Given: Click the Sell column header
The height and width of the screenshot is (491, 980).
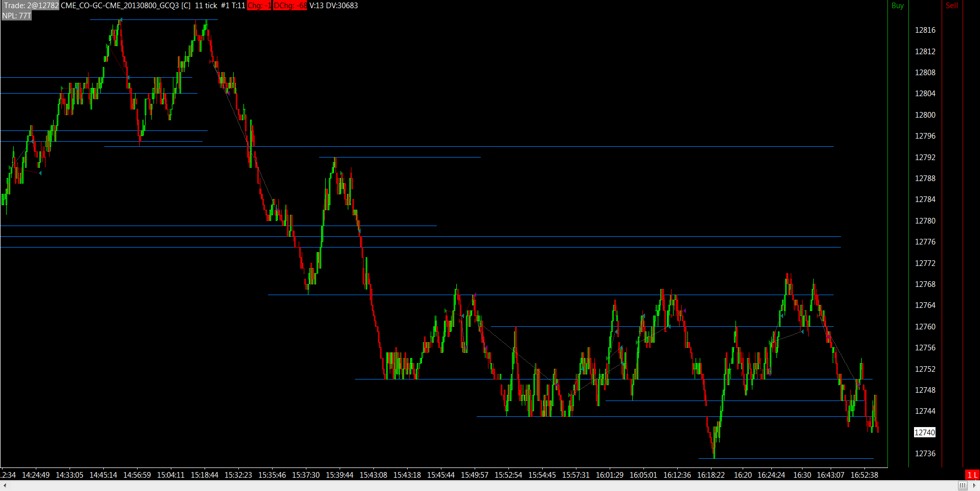Looking at the screenshot, I should pyautogui.click(x=952, y=6).
